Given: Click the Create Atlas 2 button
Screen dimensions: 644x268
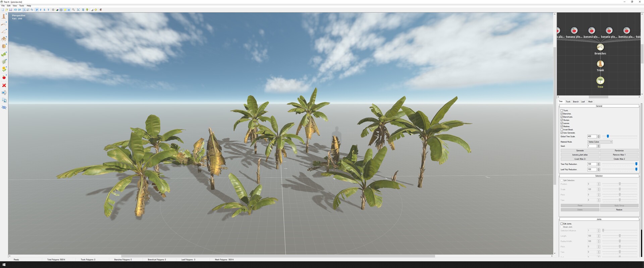Looking at the screenshot, I should (x=619, y=159).
